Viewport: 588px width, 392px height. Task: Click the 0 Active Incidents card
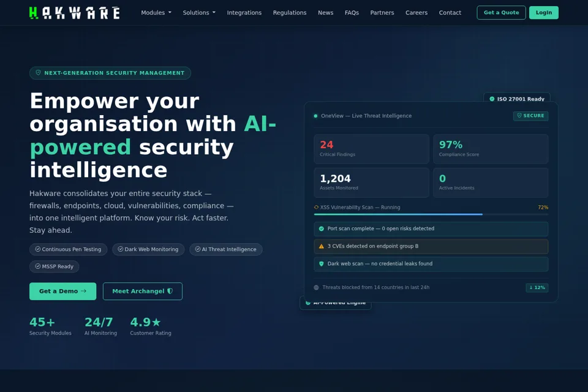point(491,183)
